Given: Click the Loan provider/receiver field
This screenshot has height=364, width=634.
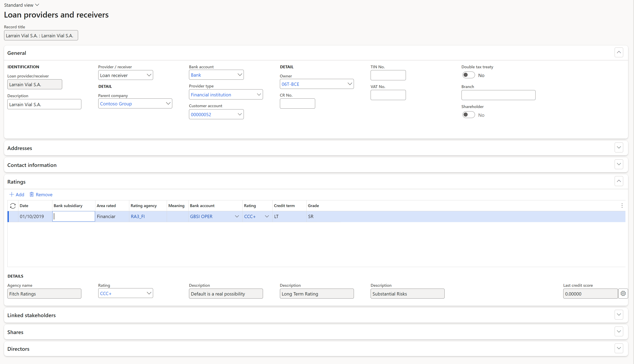Looking at the screenshot, I should pyautogui.click(x=35, y=84).
